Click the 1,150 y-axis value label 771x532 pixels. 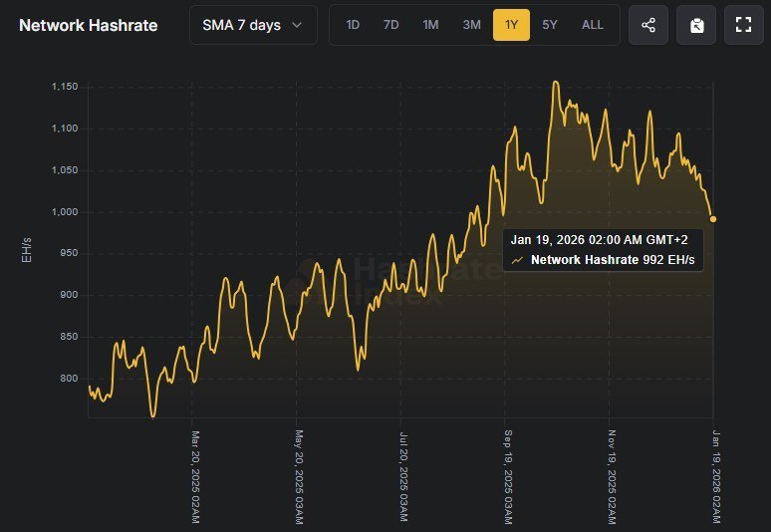click(65, 88)
